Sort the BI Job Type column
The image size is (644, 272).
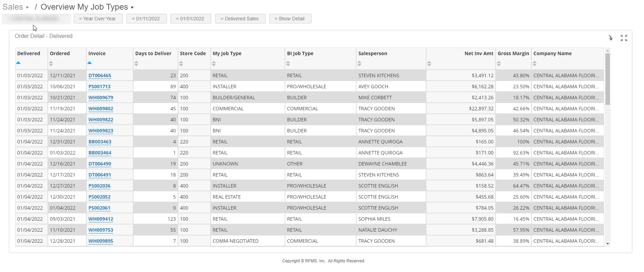click(x=288, y=63)
